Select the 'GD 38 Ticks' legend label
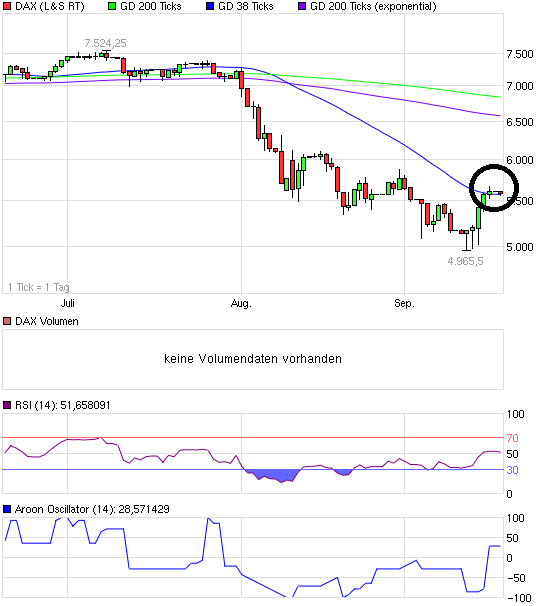 tap(246, 6)
